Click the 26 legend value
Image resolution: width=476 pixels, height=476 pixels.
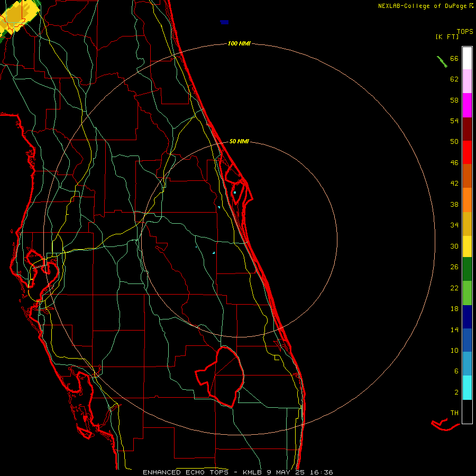(454, 267)
